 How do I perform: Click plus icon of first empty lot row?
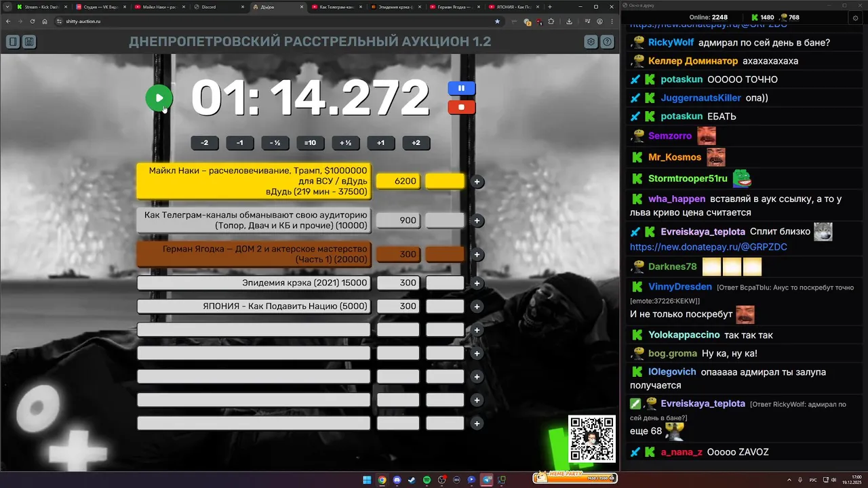(477, 330)
